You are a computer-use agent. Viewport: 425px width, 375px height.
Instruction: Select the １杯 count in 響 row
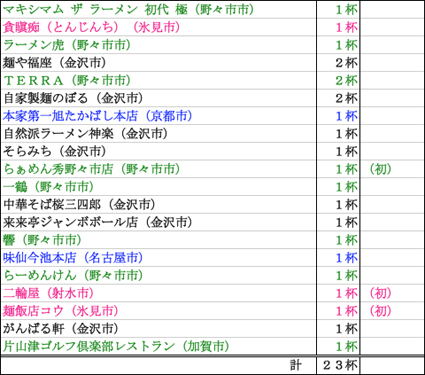338,240
